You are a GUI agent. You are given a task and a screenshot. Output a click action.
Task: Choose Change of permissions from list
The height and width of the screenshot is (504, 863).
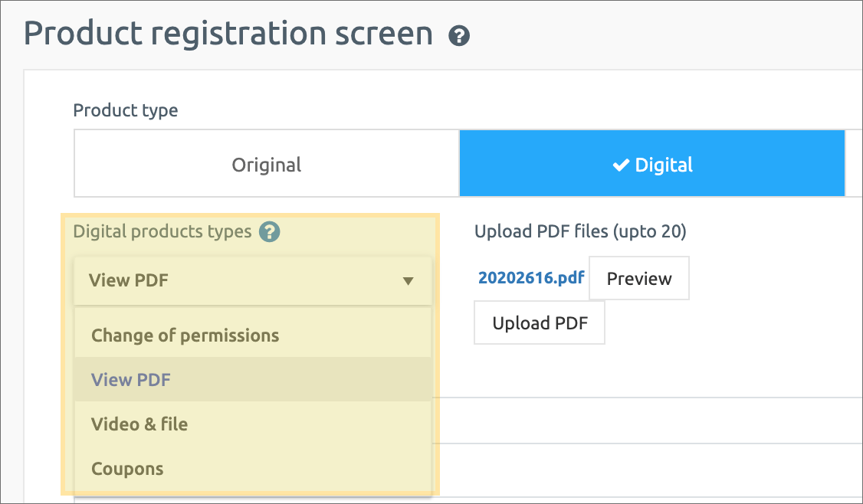[185, 335]
